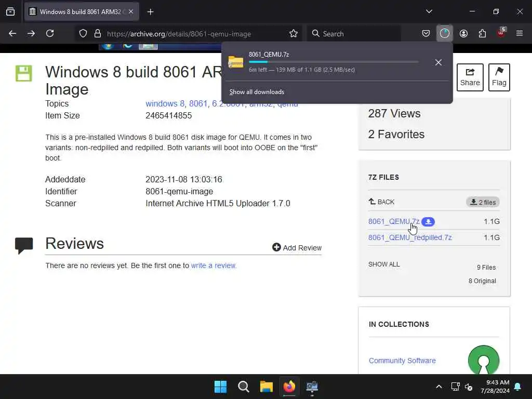Screen dimensions: 532x399
Task: Click the 9 Files count
Action: 486,268
